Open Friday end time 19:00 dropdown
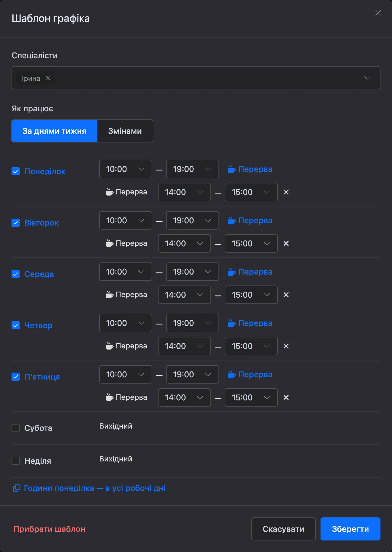This screenshot has width=392, height=552. 193,374
